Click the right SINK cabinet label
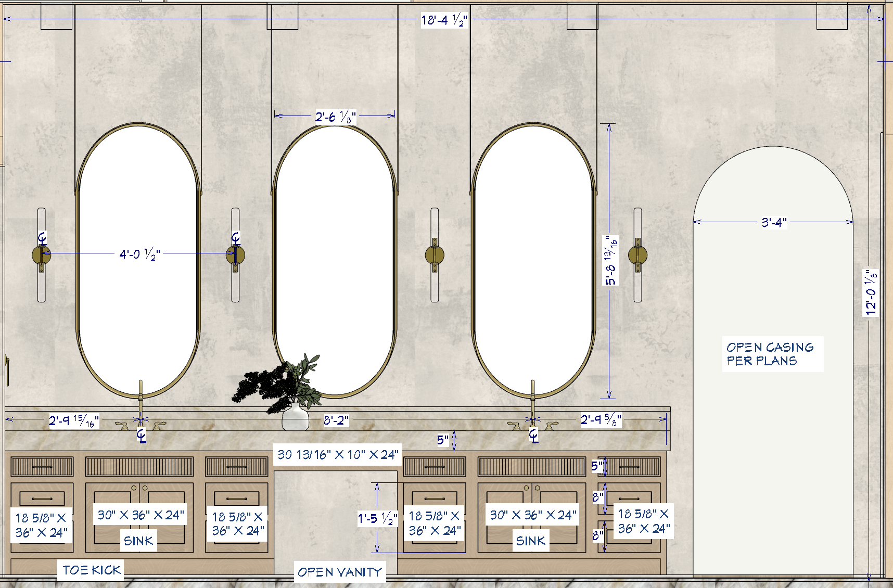This screenshot has height=588, width=893. tap(531, 541)
